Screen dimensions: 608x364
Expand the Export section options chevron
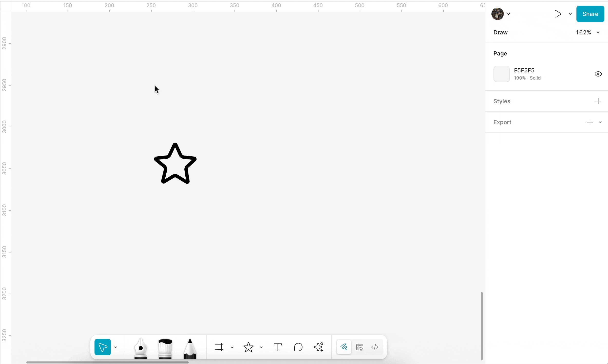click(600, 122)
